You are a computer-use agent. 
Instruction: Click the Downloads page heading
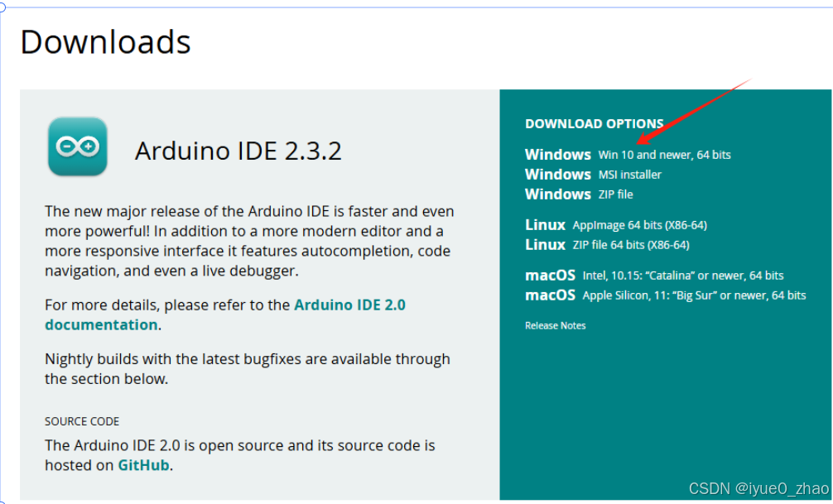pos(105,42)
